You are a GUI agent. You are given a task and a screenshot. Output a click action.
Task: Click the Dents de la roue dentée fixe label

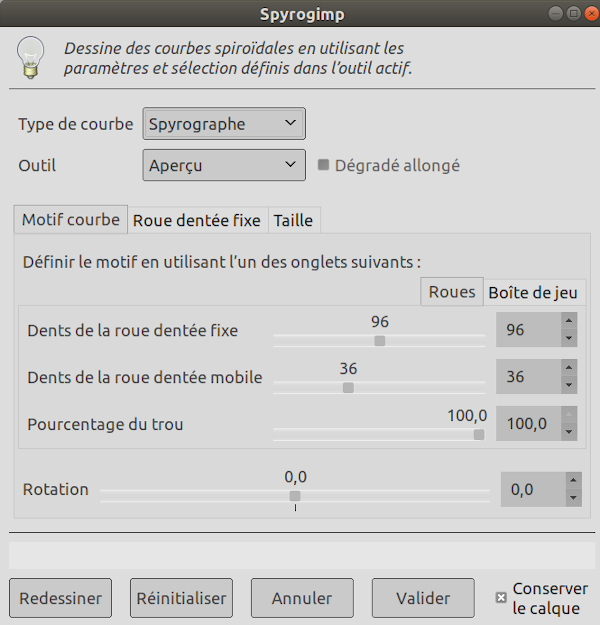(x=133, y=330)
